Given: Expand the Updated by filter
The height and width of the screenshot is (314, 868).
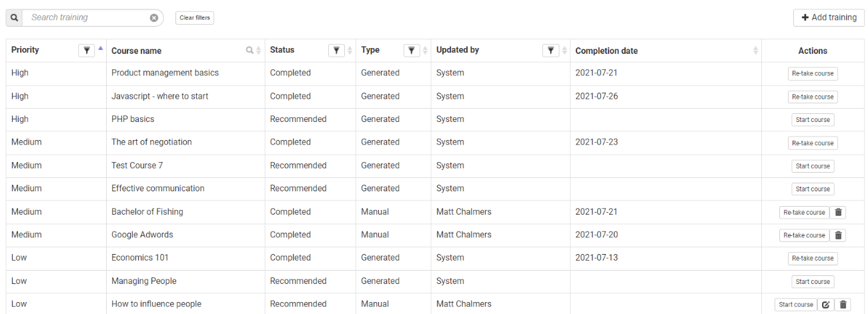Looking at the screenshot, I should click(550, 51).
